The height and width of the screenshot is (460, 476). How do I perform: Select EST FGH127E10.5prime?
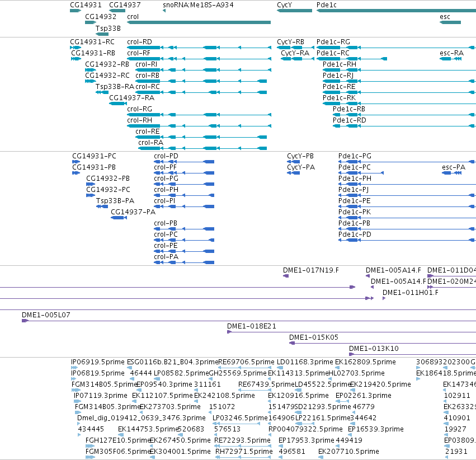tap(90, 445)
